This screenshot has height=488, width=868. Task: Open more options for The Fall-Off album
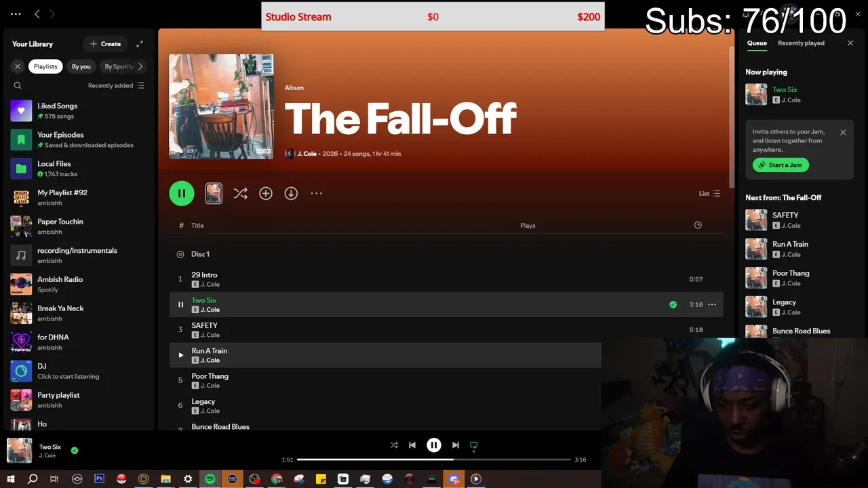coord(316,193)
